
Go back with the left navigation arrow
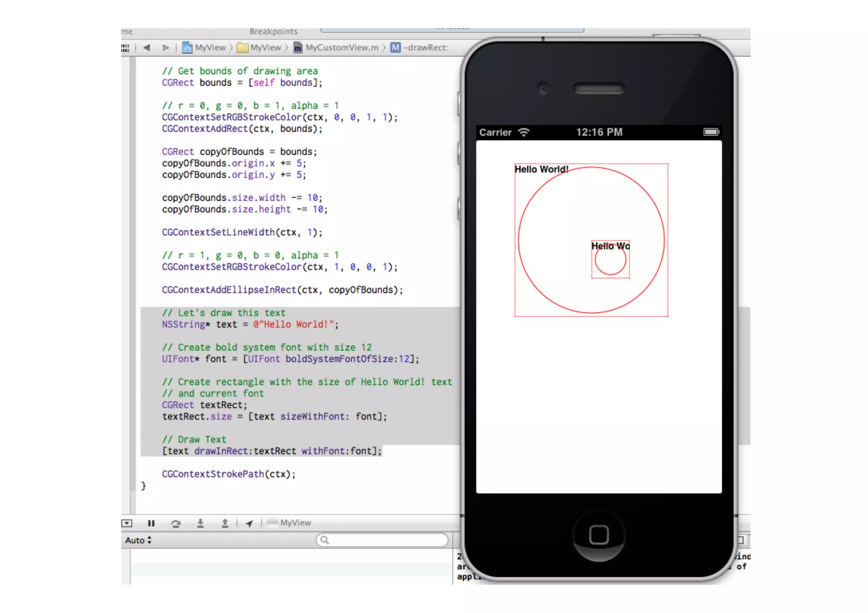(x=147, y=47)
